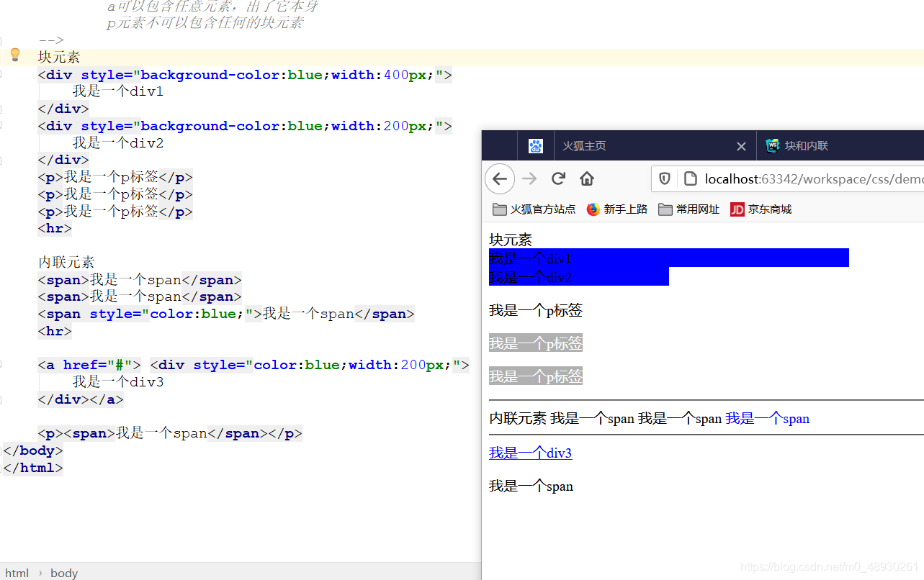This screenshot has width=924, height=580.
Task: Click the a href="#" tag in code
Action: coord(89,365)
